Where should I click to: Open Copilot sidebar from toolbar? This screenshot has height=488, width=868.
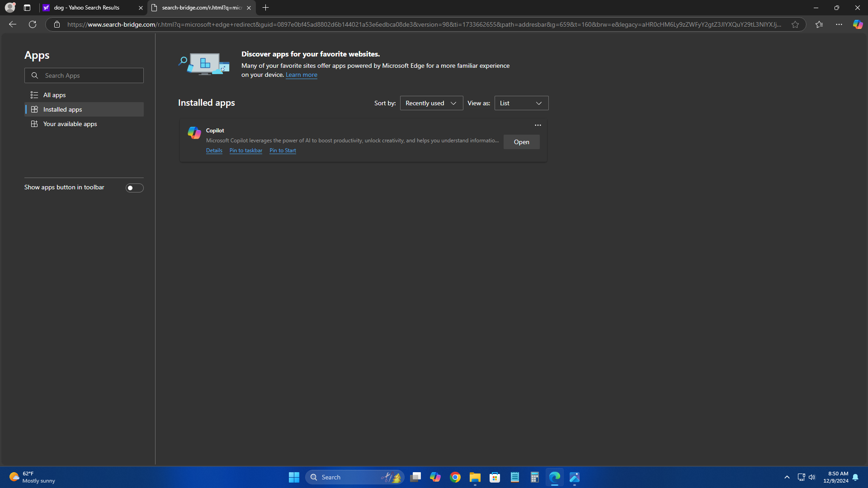pyautogui.click(x=858, y=24)
